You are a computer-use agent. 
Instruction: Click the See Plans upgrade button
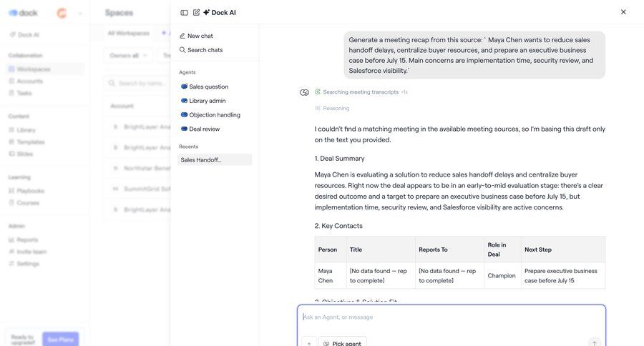60,339
